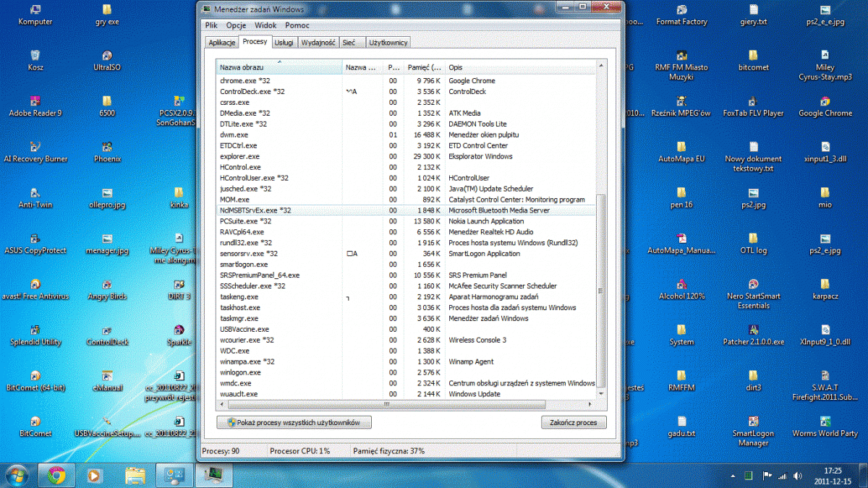Show hidden tray icons arrow
The width and height of the screenshot is (868, 488).
pyautogui.click(x=733, y=476)
